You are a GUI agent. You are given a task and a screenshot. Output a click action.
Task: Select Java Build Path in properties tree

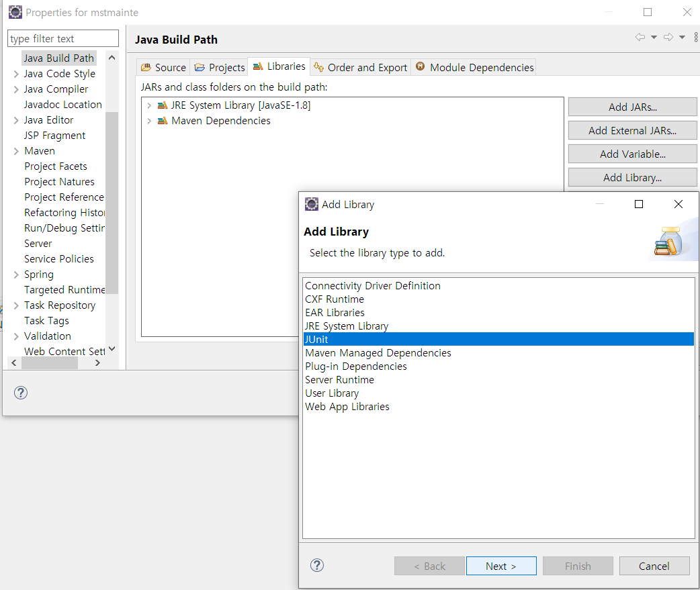[59, 58]
